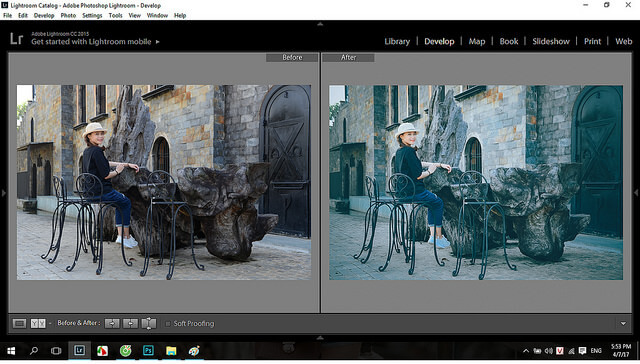
Task: Toggle the volume speaker icon in tray
Action: 549,351
